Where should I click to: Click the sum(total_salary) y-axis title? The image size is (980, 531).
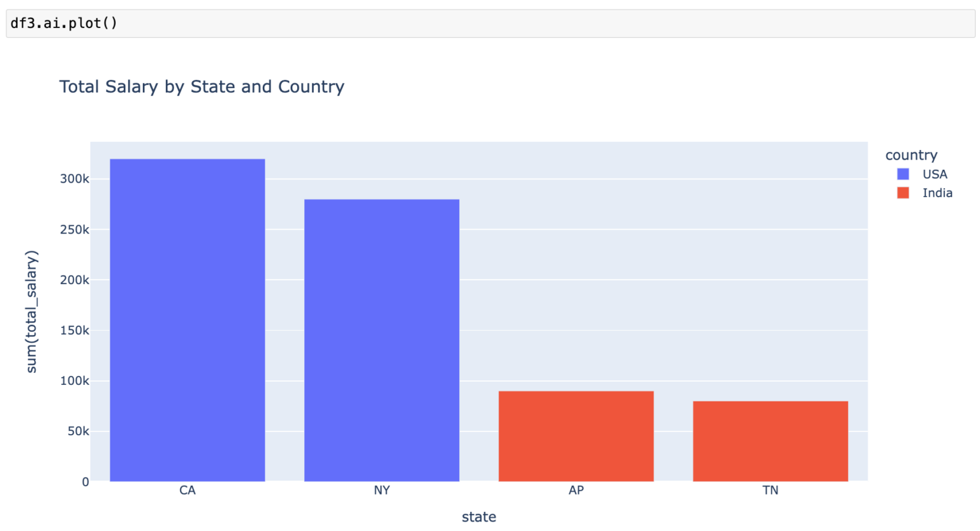click(32, 311)
